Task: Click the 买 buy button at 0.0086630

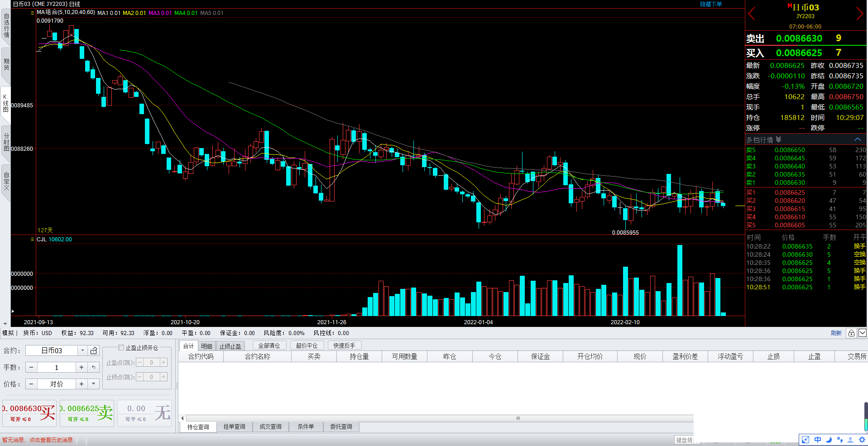Action: 29,413
